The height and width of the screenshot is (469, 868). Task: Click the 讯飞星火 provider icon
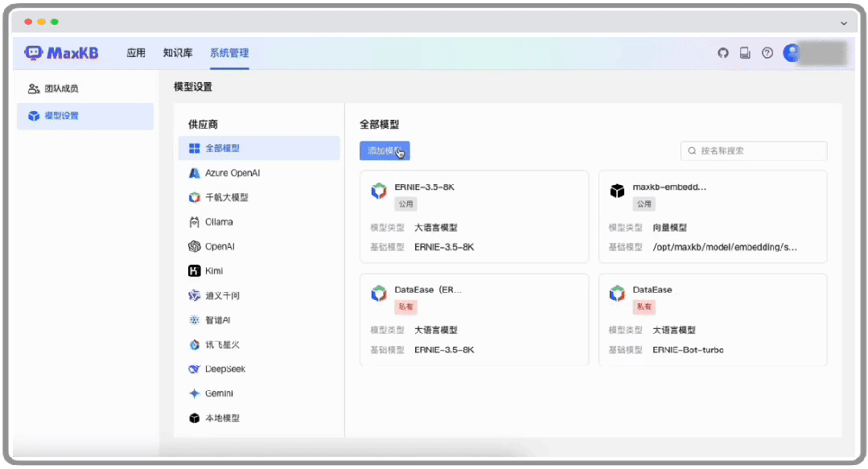(x=195, y=344)
